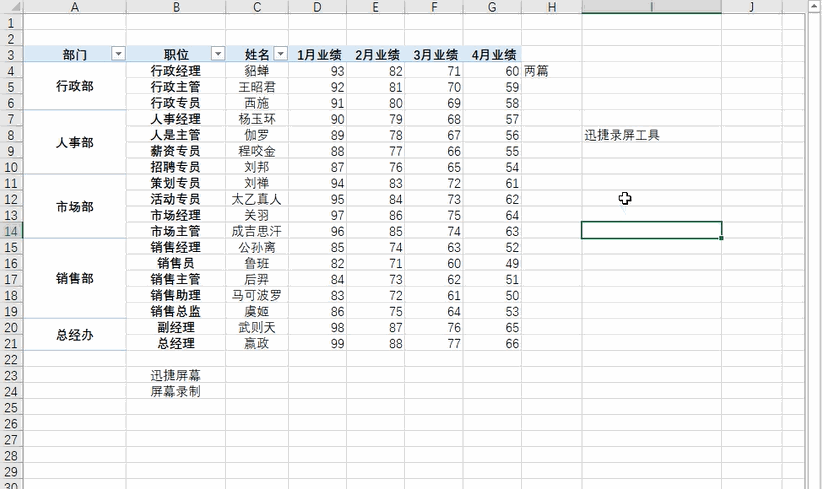Click 4月业绩 value 53 for 虞姬

tap(492, 311)
